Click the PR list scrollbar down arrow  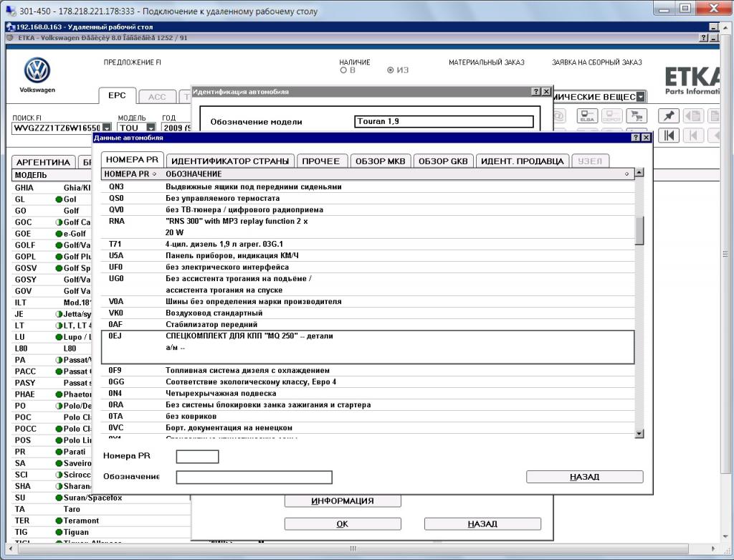pos(639,434)
